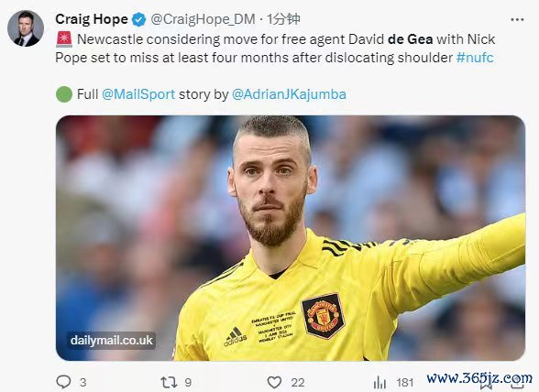
Task: Open the #nufc hashtag
Action: coord(475,58)
